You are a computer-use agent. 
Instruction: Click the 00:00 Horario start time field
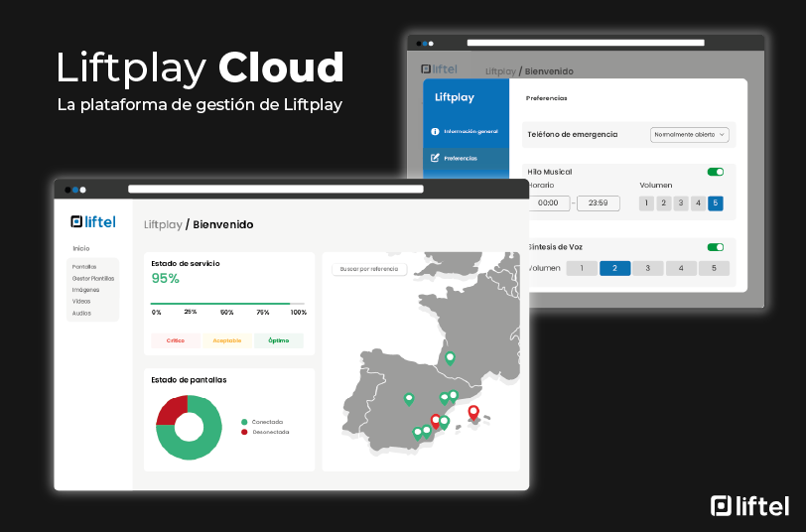pos(549,203)
